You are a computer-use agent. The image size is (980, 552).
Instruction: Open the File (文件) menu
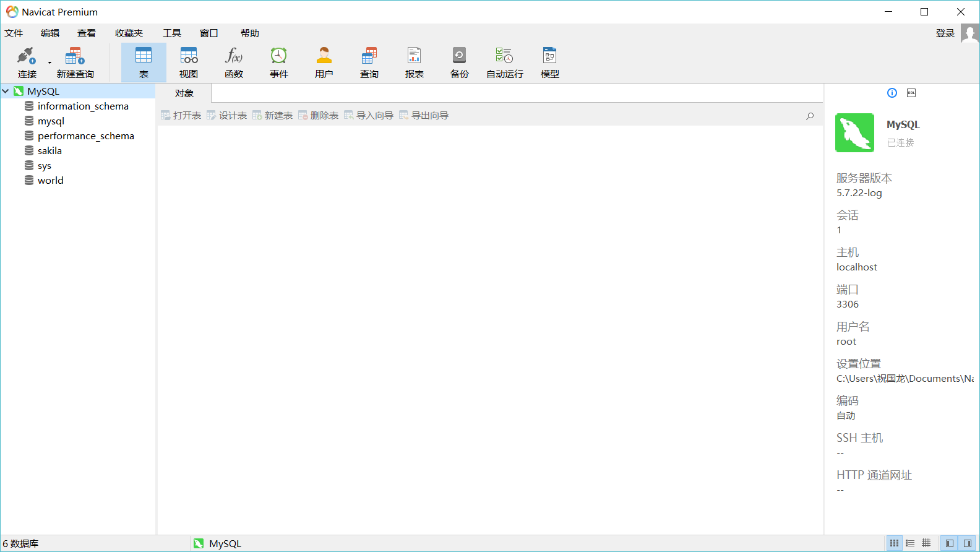14,33
